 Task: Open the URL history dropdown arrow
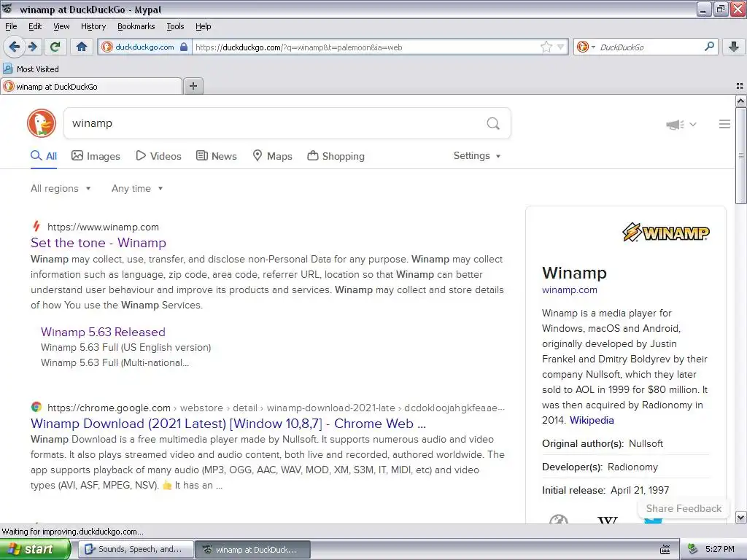tap(561, 47)
